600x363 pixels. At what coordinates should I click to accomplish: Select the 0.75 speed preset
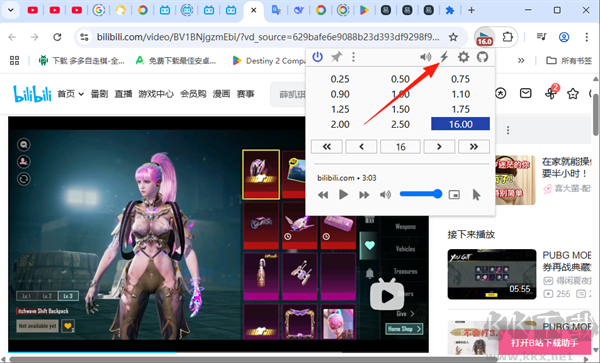coord(460,79)
